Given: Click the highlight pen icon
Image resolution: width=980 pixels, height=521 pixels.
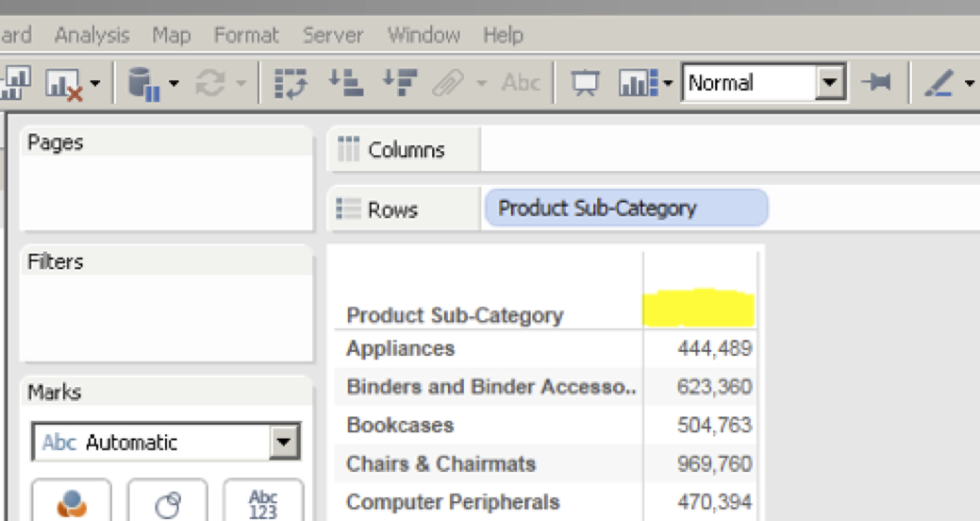Looking at the screenshot, I should pyautogui.click(x=939, y=82).
